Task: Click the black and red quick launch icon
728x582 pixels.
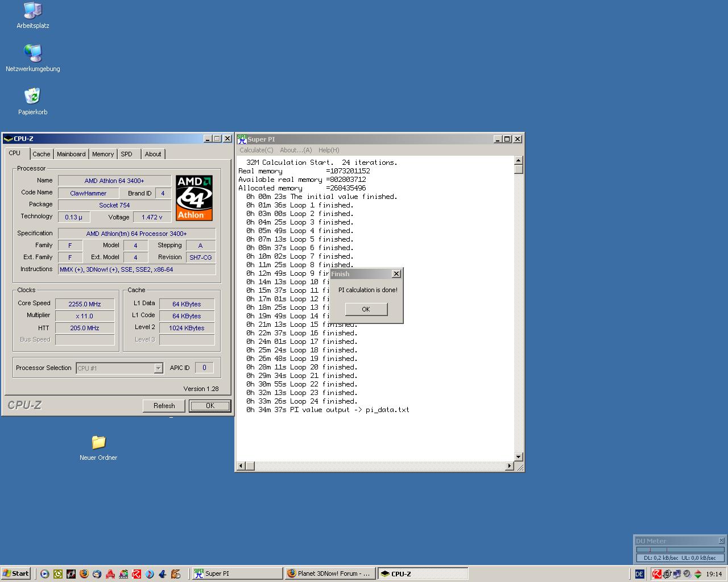Action: (x=71, y=574)
